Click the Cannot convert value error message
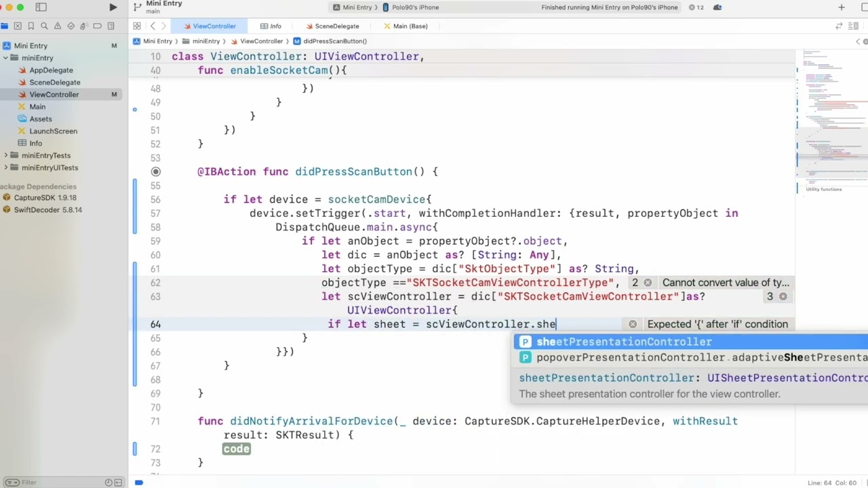The width and height of the screenshot is (868, 488). tap(726, 283)
